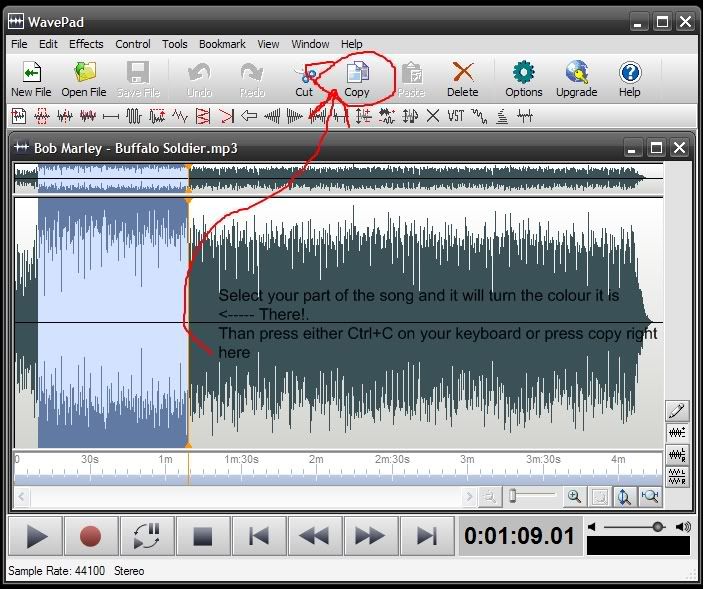The image size is (704, 589).
Task: Jump to start with skip-back button
Action: click(259, 536)
